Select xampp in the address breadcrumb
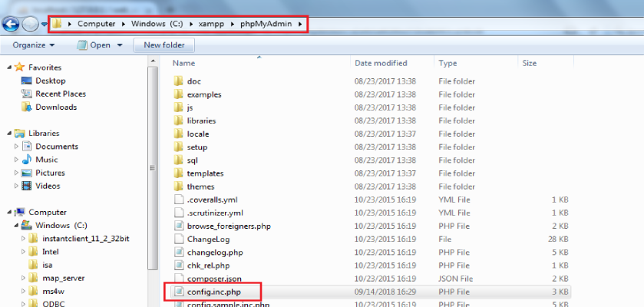Viewport: 644px width, 307px height. (210, 24)
